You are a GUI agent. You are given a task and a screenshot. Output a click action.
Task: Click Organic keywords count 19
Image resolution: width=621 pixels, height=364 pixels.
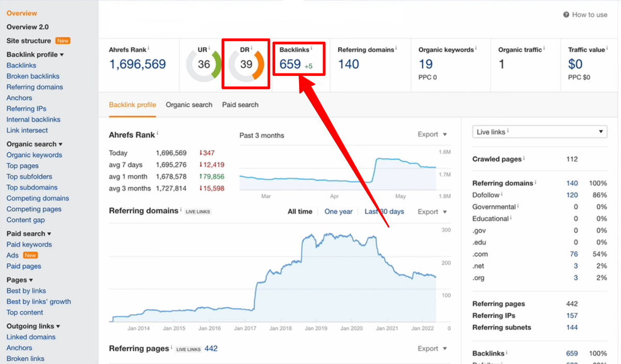click(425, 65)
